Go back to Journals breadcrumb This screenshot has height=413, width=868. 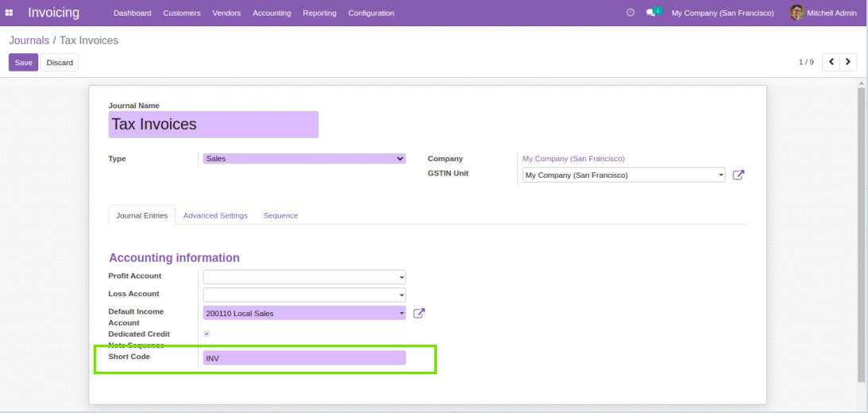(29, 41)
